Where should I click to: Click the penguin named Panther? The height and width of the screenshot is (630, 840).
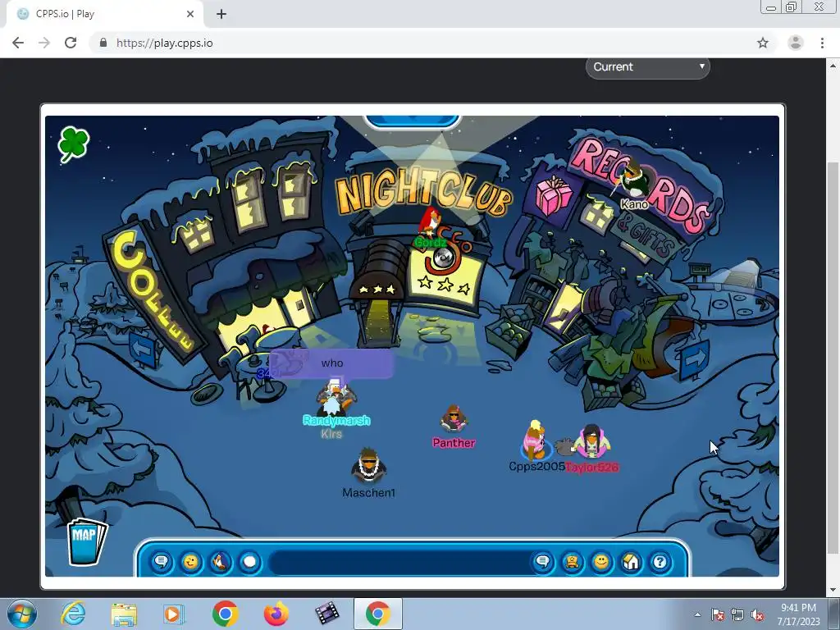pos(454,419)
